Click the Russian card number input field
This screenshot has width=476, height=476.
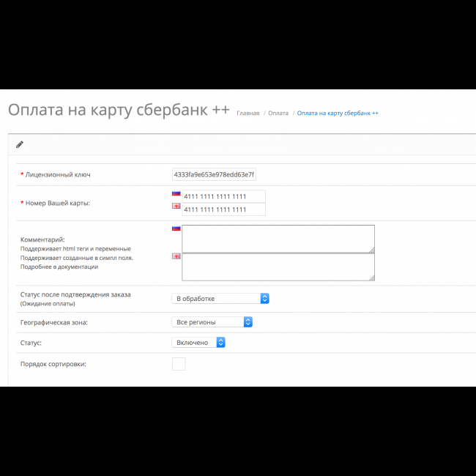(223, 197)
